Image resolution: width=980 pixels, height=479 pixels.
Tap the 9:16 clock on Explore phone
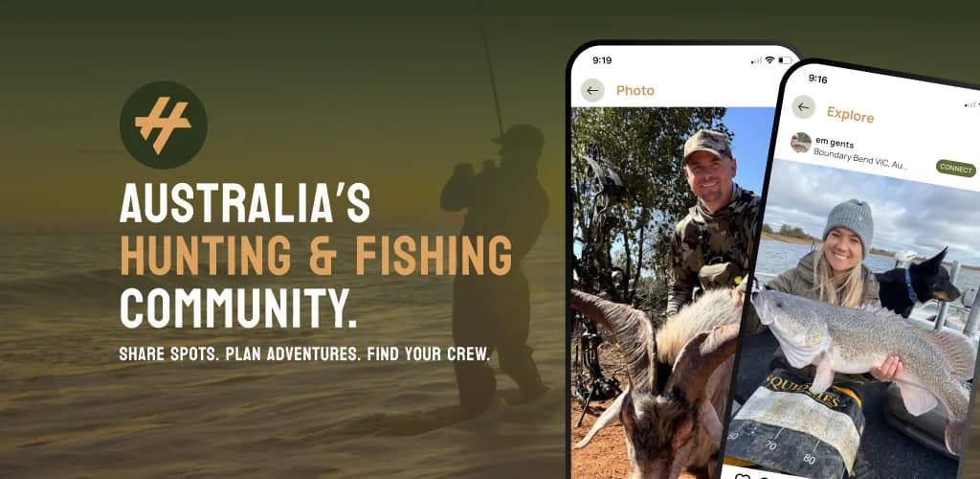[x=817, y=79]
